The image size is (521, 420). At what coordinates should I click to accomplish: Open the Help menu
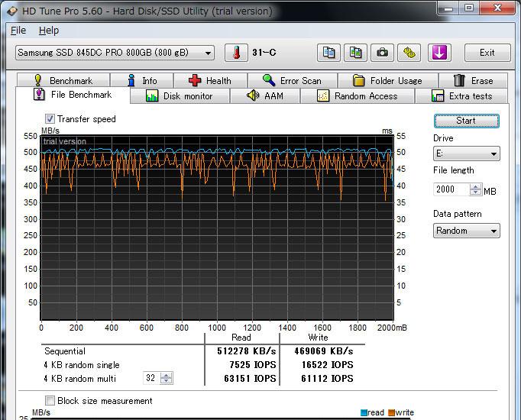point(49,31)
